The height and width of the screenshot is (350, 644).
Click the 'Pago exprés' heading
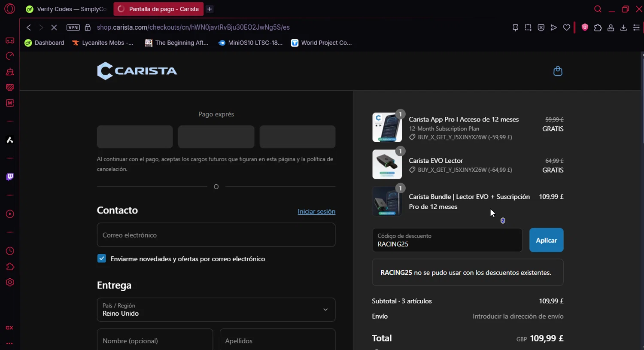coord(216,114)
